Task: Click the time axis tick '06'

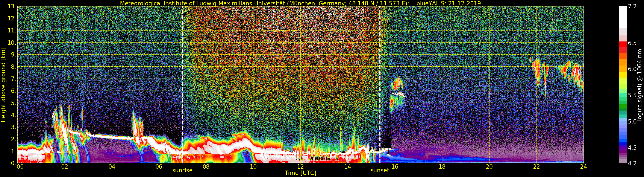Action: [x=159, y=166]
